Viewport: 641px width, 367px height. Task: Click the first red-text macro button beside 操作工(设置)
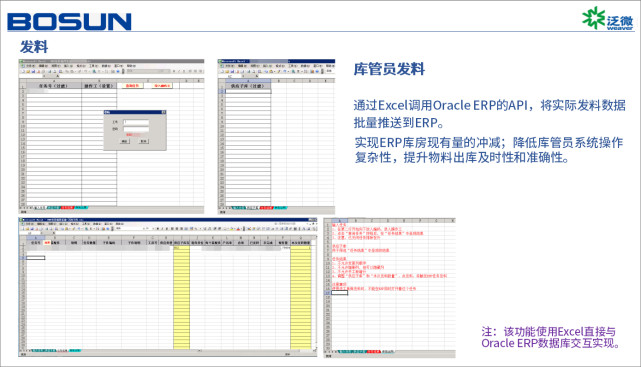[131, 85]
